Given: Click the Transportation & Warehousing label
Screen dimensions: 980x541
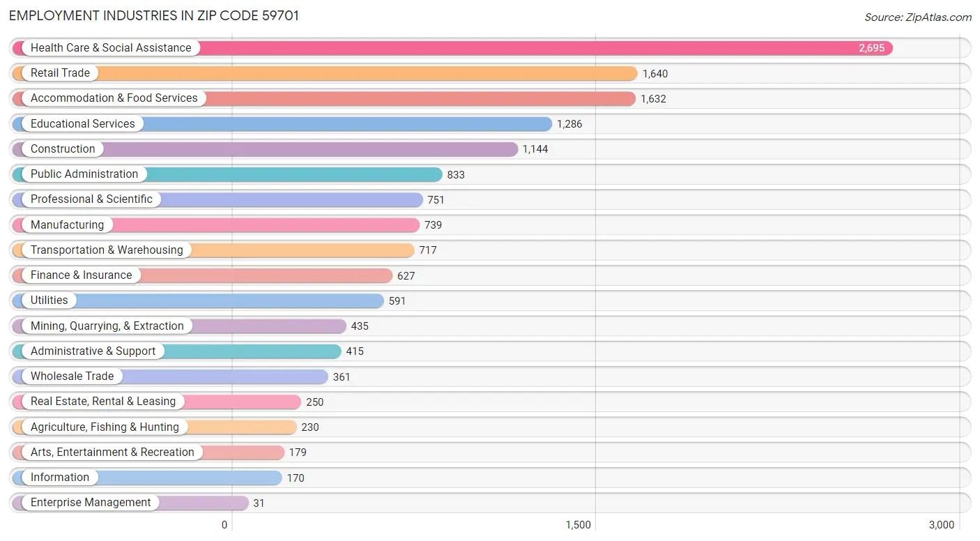Looking at the screenshot, I should point(107,250).
